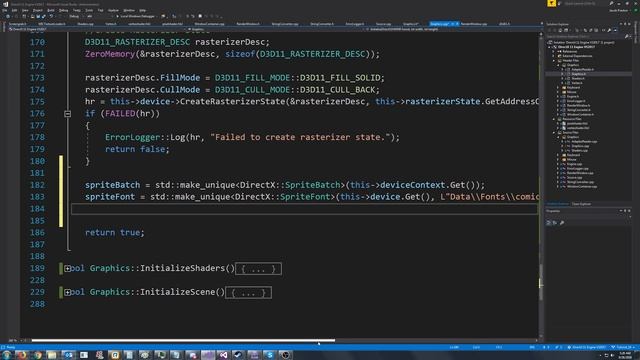Open the Debug menu
The image size is (640, 360).
coord(63,10)
